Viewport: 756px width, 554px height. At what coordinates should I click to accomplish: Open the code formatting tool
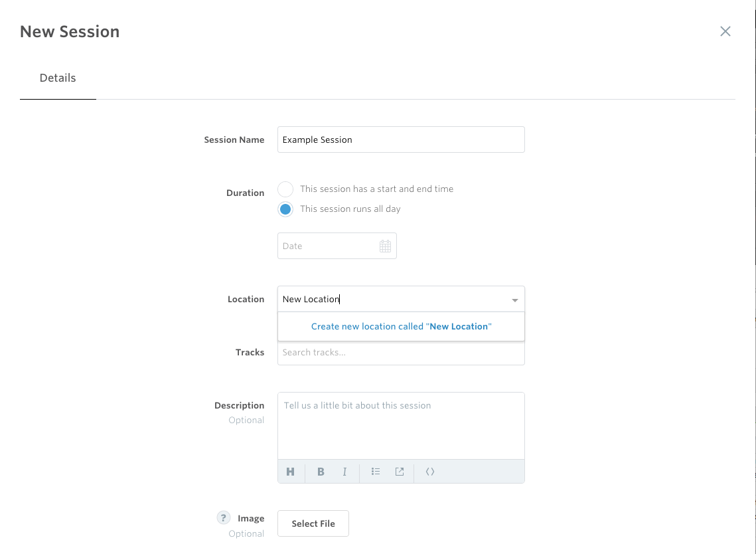429,471
